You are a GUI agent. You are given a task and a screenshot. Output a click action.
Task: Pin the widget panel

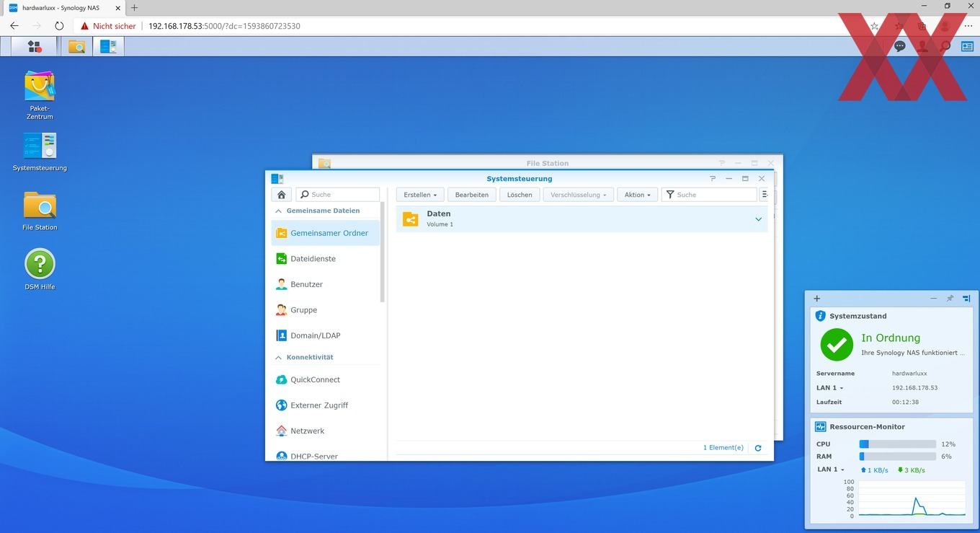coord(950,299)
